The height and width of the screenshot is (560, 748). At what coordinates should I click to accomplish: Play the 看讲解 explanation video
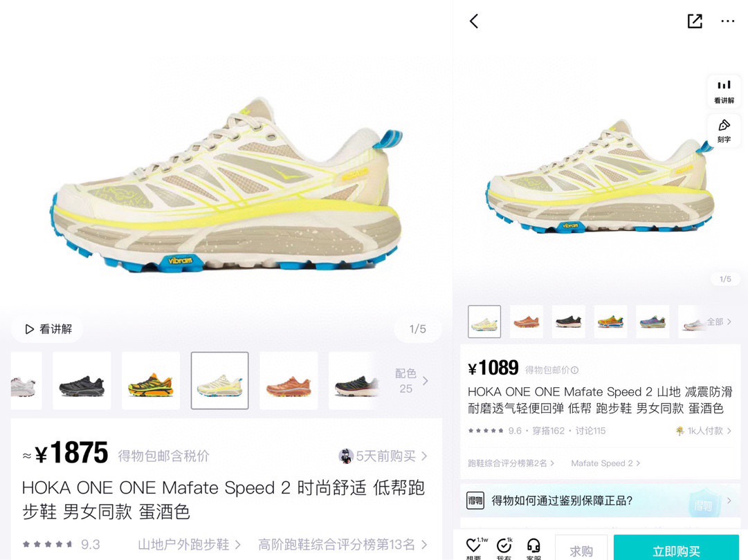click(x=48, y=329)
